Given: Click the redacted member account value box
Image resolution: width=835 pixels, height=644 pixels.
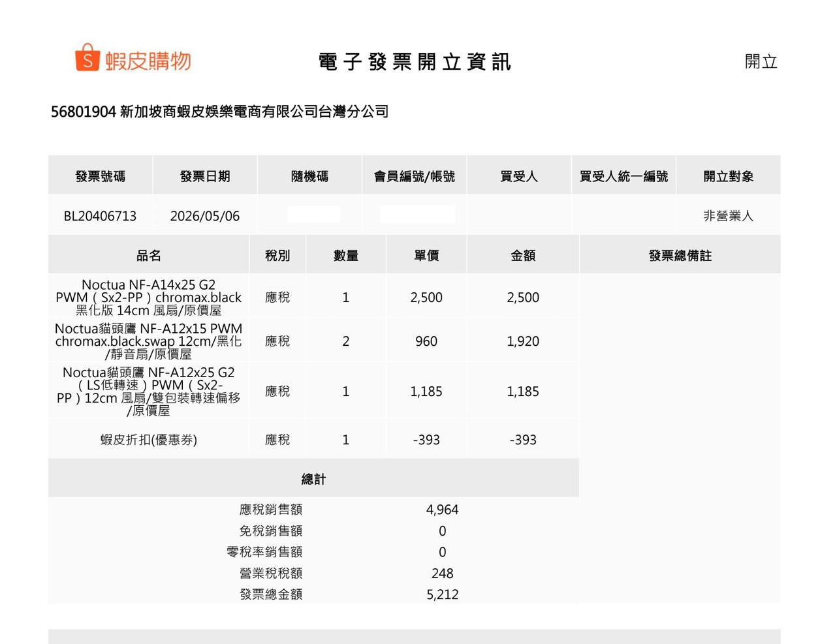Looking at the screenshot, I should click(417, 214).
